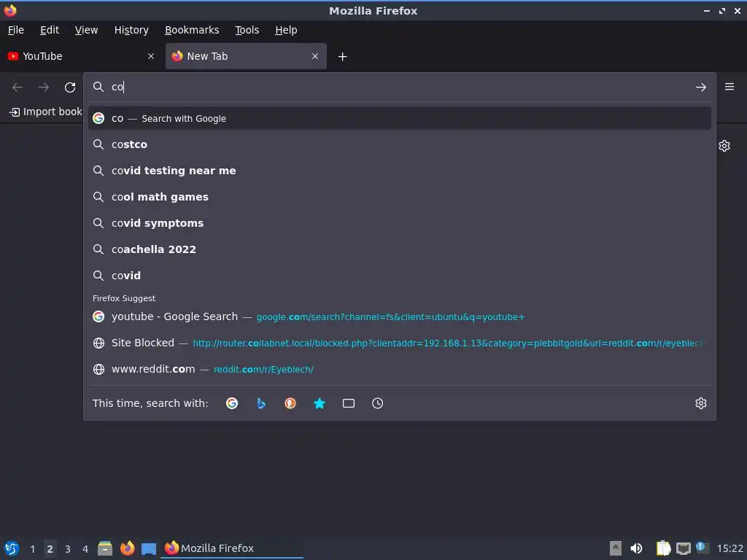Select 'covid testing near me' suggestion
747x560 pixels.
(x=399, y=171)
